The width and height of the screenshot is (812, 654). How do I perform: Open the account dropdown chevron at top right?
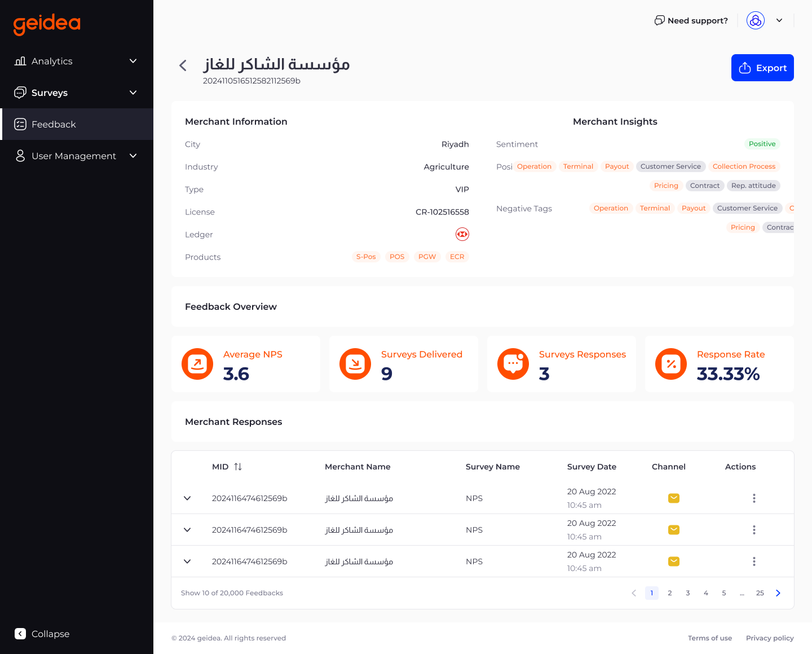click(780, 20)
